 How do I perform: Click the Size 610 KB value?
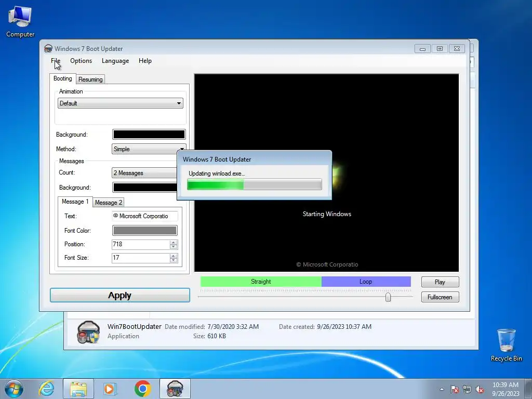[217, 336]
